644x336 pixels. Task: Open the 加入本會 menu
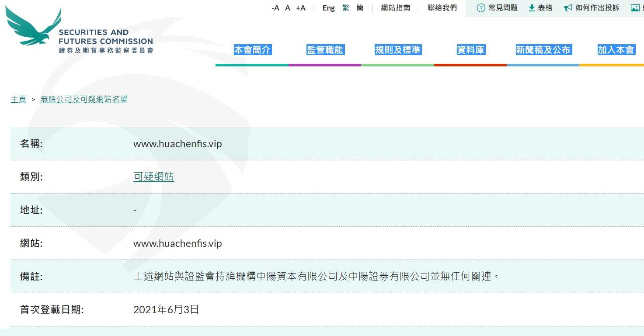616,50
